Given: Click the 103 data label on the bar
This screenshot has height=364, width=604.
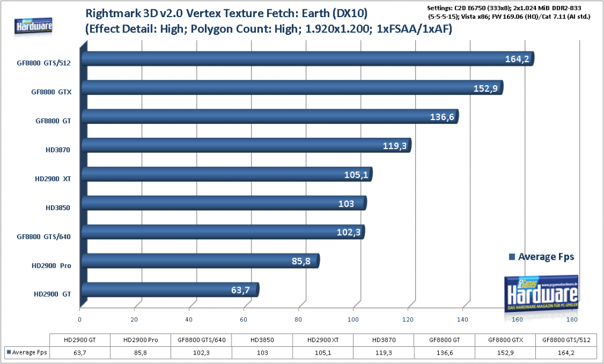Looking at the screenshot, I should pos(346,204).
